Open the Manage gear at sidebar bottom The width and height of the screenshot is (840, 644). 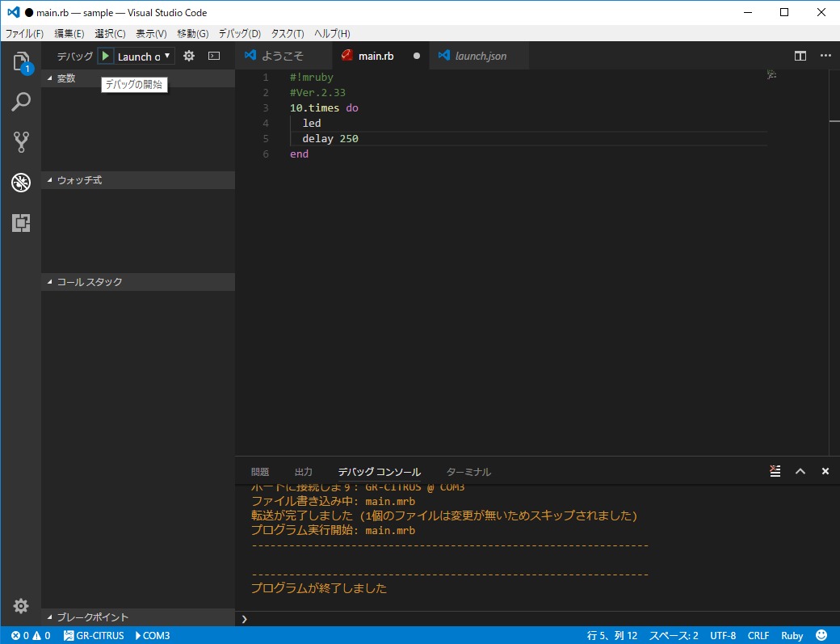point(21,606)
